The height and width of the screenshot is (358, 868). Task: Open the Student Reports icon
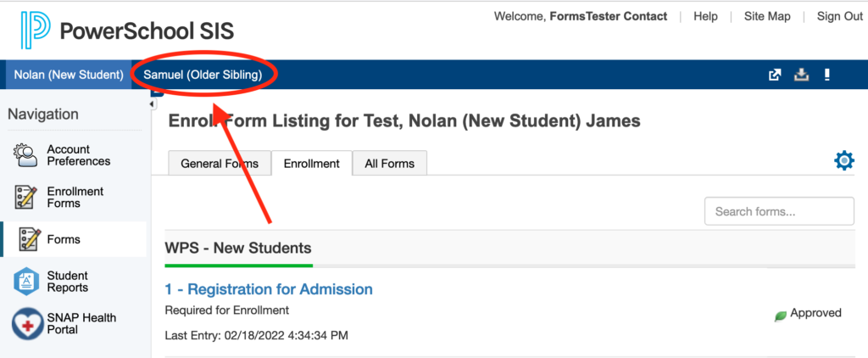[x=26, y=282]
